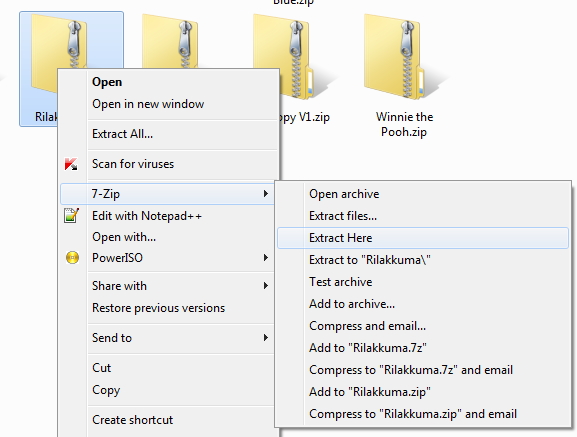Open the Send to entry
Image resolution: width=577 pixels, height=437 pixels.
click(167, 338)
